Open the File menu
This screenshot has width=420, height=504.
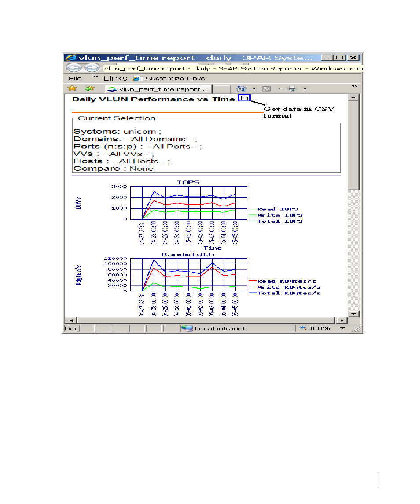point(75,78)
